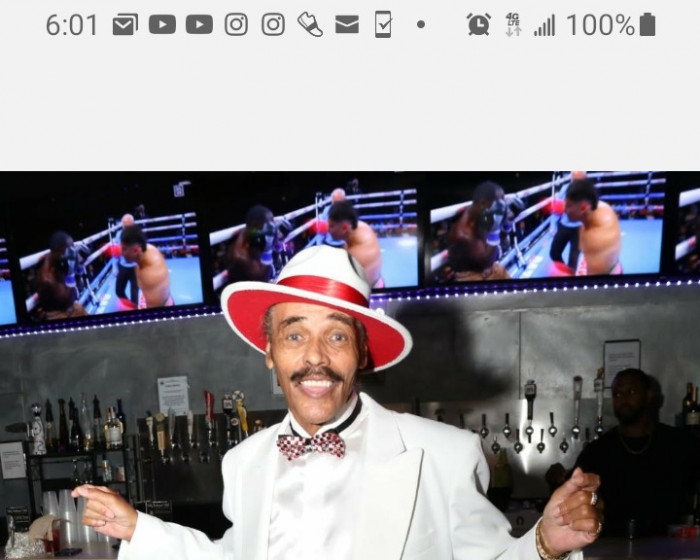Tap the cellular signal bars icon
Viewport: 700px width, 560px height.
click(x=544, y=25)
